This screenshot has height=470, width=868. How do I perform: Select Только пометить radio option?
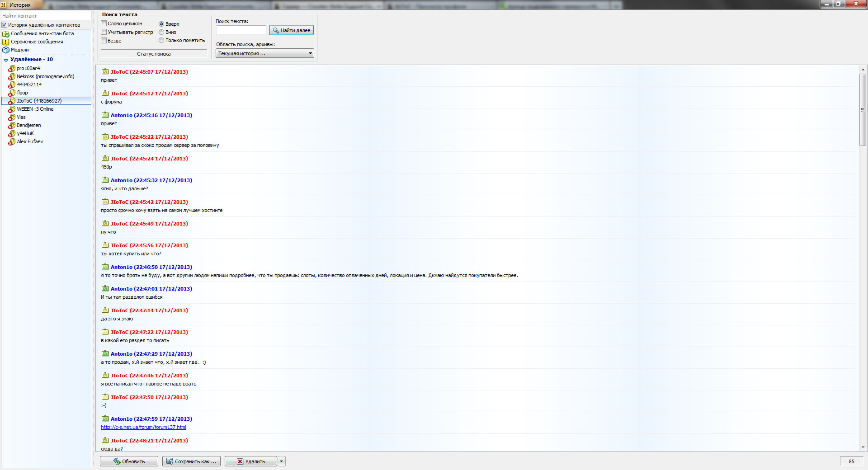pyautogui.click(x=161, y=40)
